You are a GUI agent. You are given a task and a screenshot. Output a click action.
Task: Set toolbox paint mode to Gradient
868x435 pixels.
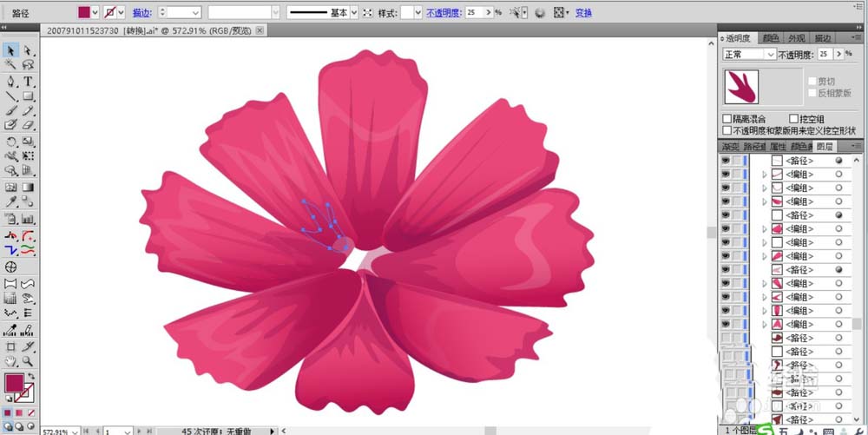(x=19, y=413)
